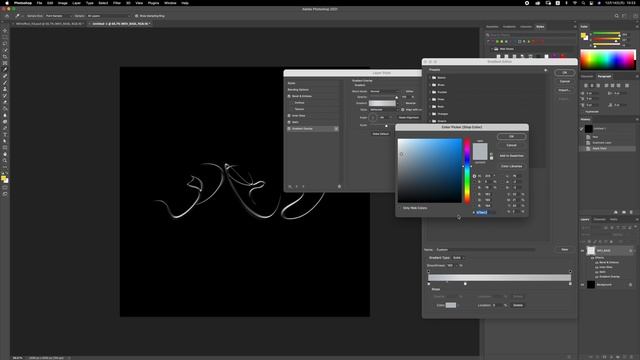The width and height of the screenshot is (640, 360).
Task: Click the middle color stop on gradient bar
Action: [x=465, y=284]
